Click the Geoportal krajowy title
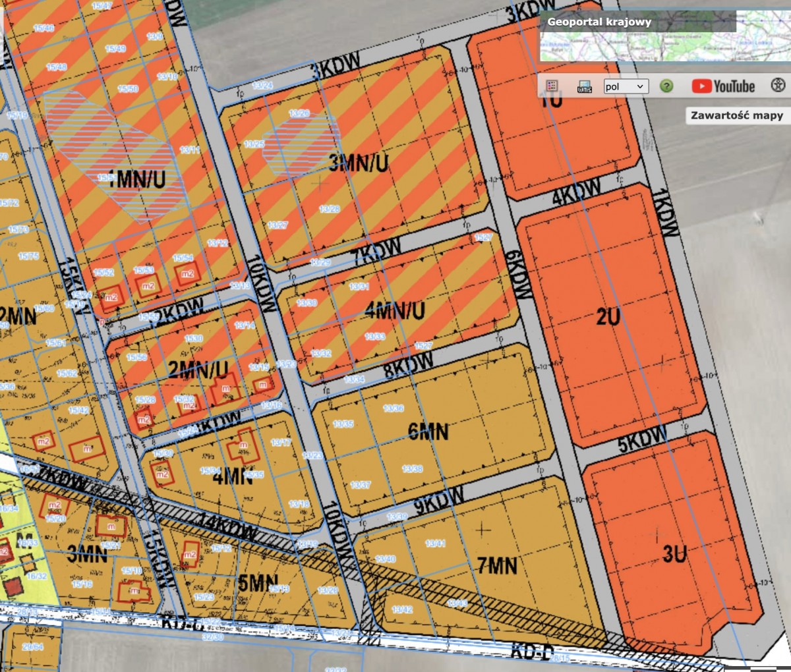 click(599, 22)
